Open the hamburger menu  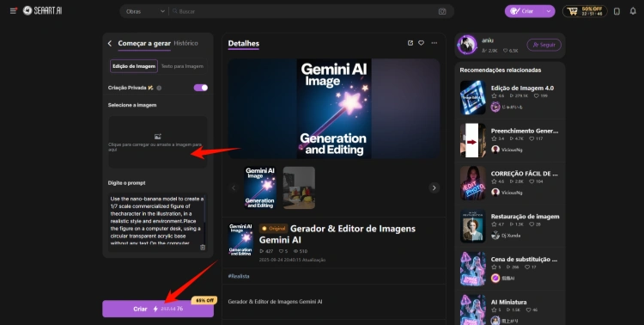13,10
